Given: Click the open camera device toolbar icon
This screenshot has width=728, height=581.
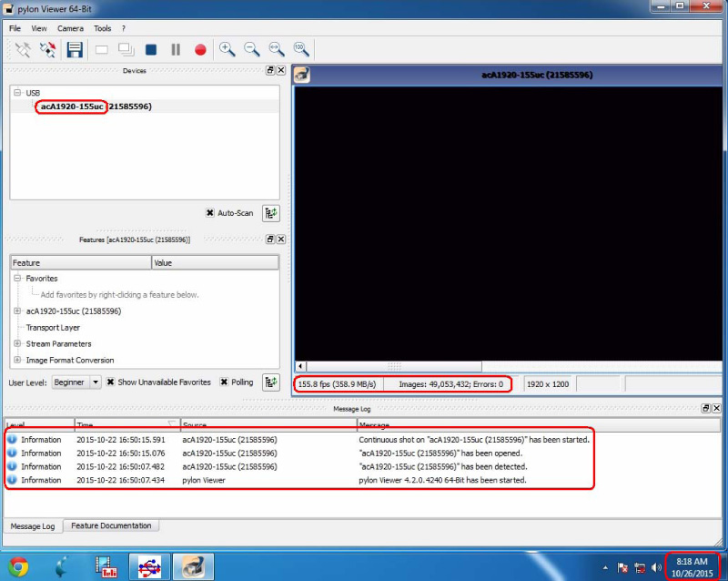Looking at the screenshot, I should (x=22, y=49).
